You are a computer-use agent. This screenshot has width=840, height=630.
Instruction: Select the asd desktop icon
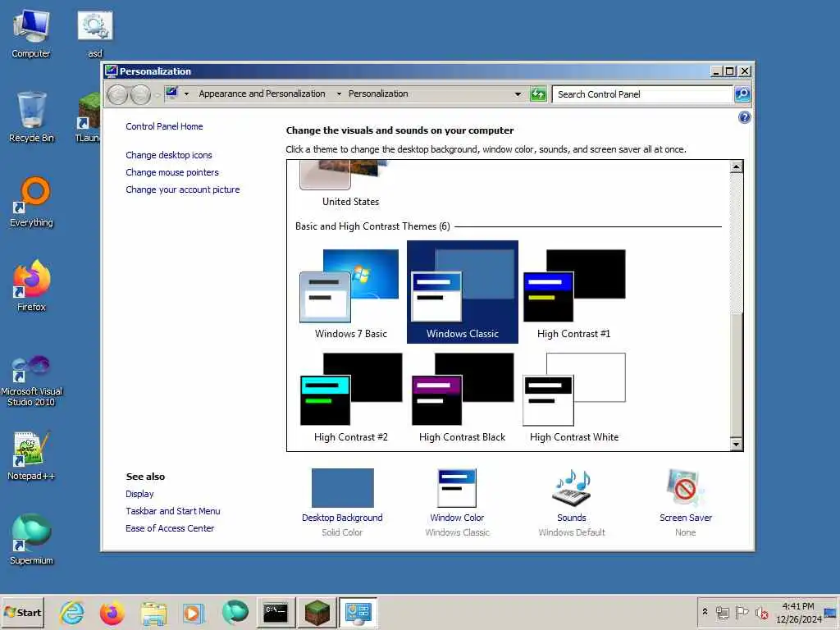pyautogui.click(x=95, y=33)
